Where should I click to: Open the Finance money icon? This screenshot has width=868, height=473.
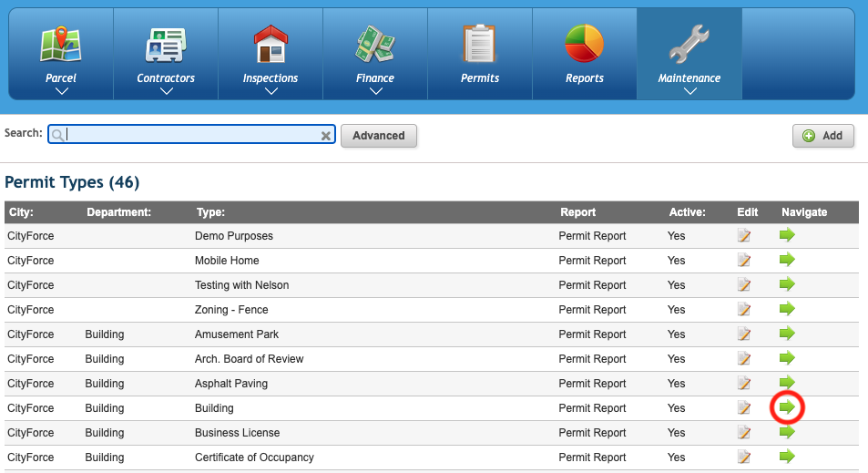(374, 45)
